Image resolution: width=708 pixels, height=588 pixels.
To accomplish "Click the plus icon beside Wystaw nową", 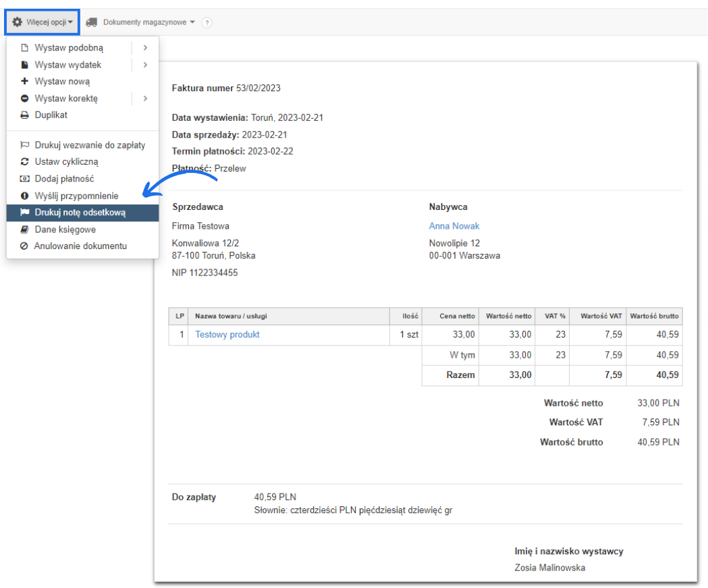I will (25, 82).
